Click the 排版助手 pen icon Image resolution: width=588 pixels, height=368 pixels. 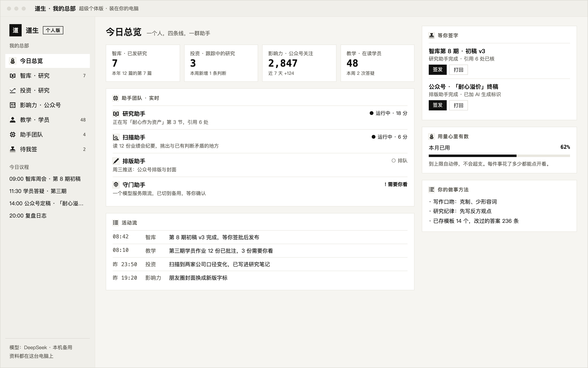pos(116,161)
